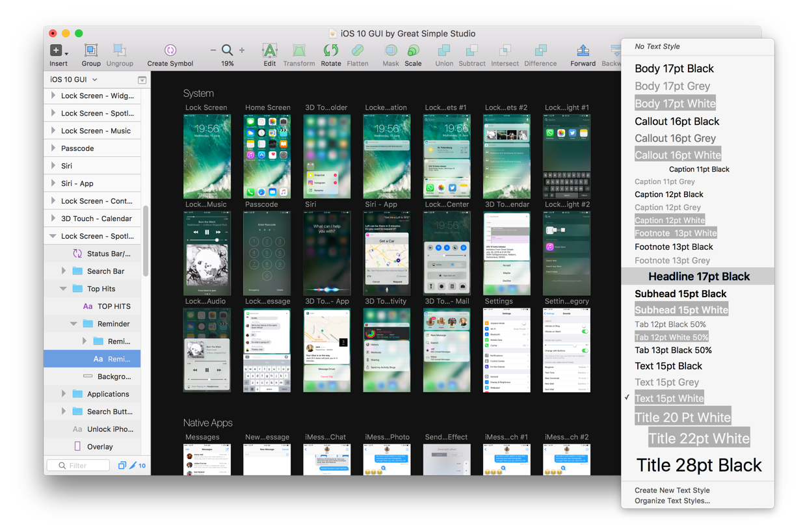Click the Forward arrange icon
Image resolution: width=805 pixels, height=532 pixels.
[x=583, y=51]
